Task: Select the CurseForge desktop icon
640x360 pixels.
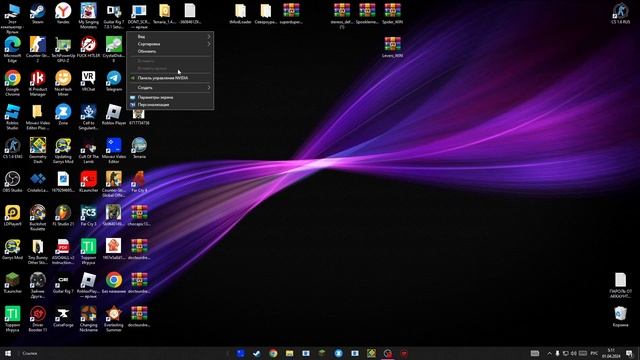Action: pyautogui.click(x=63, y=317)
